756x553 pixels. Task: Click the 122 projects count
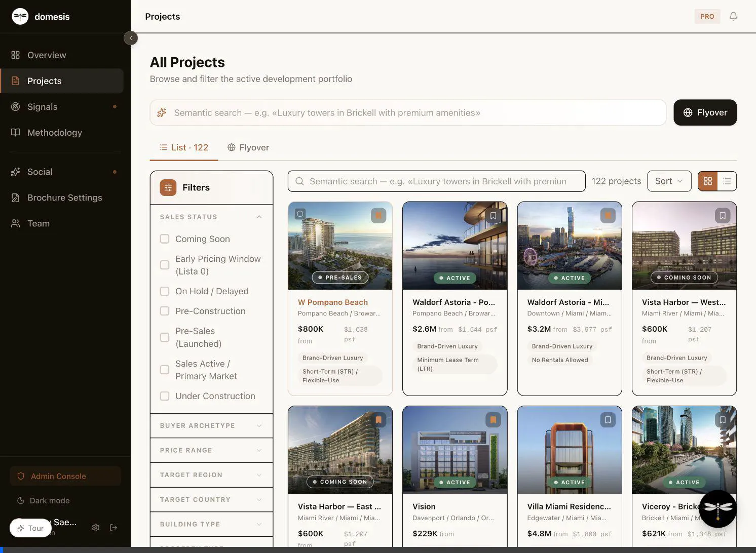[616, 181]
